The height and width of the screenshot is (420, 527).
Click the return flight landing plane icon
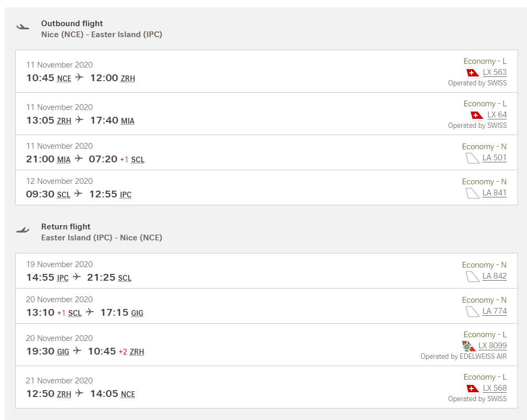click(23, 230)
